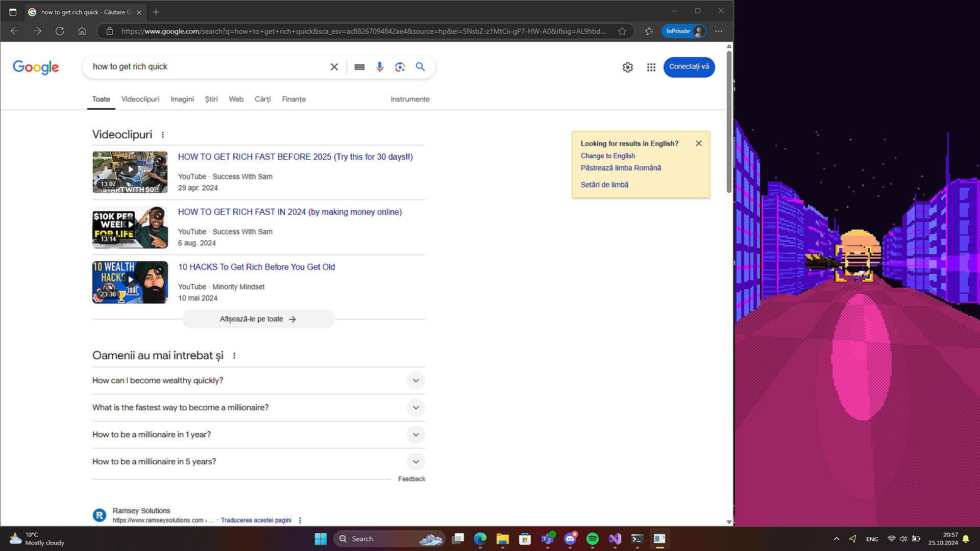Click the Change to English link
Screen dimensions: 980x551
tap(607, 156)
